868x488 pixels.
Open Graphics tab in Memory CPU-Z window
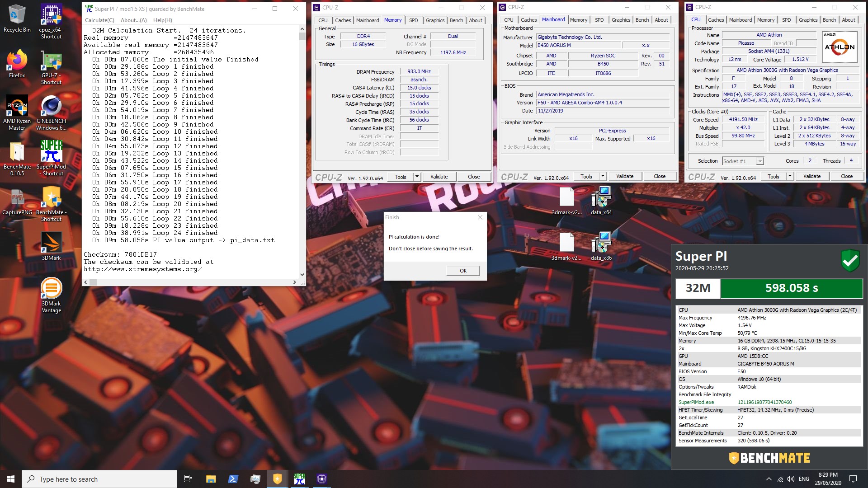click(435, 20)
